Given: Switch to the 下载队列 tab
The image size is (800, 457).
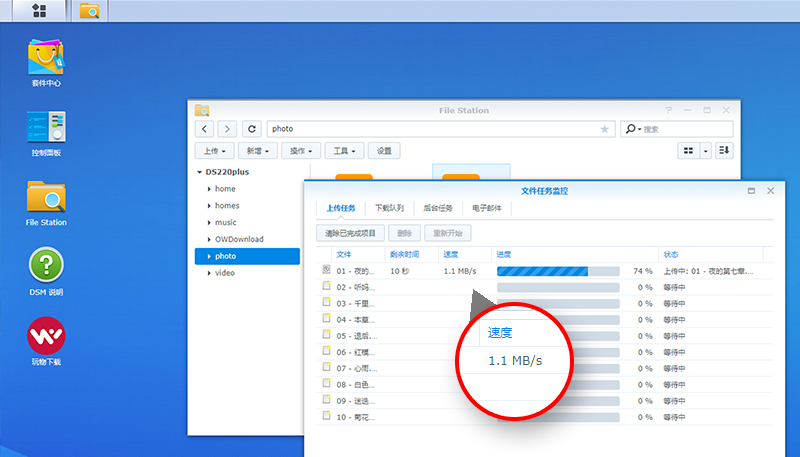Looking at the screenshot, I should [x=389, y=208].
